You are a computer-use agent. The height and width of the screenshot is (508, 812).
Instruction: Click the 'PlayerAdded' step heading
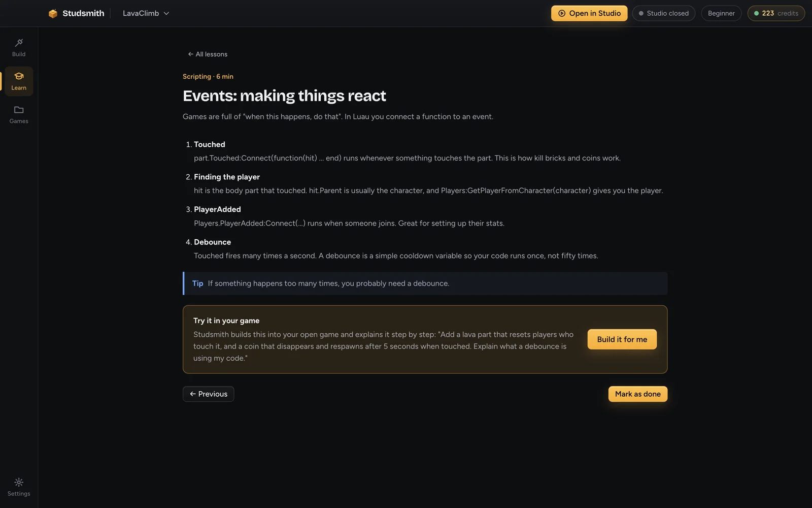click(217, 210)
